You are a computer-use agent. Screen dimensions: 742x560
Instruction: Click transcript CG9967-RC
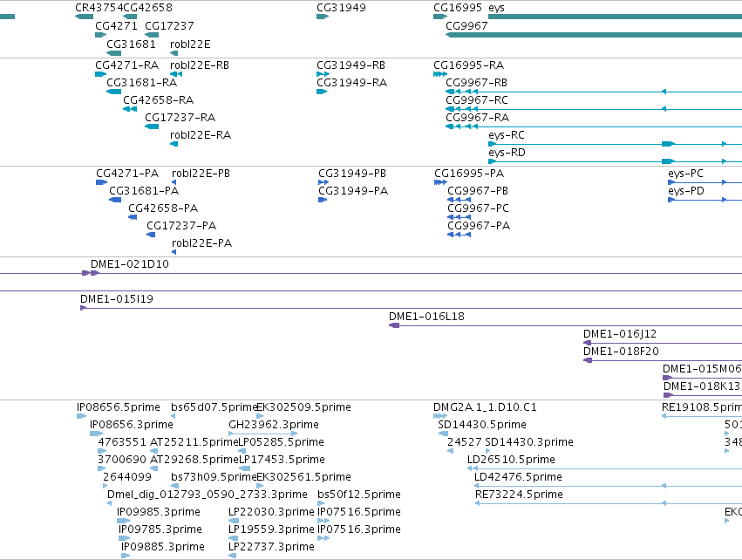click(477, 100)
